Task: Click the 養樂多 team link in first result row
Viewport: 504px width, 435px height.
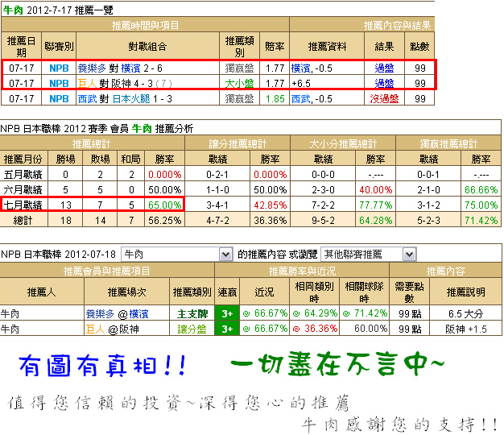Action: point(92,68)
